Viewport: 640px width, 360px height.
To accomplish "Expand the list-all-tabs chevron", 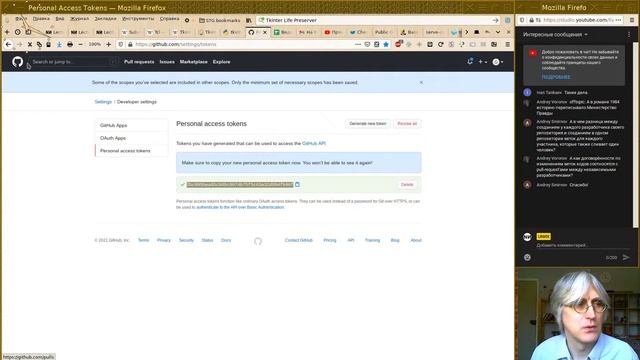I will point(498,32).
